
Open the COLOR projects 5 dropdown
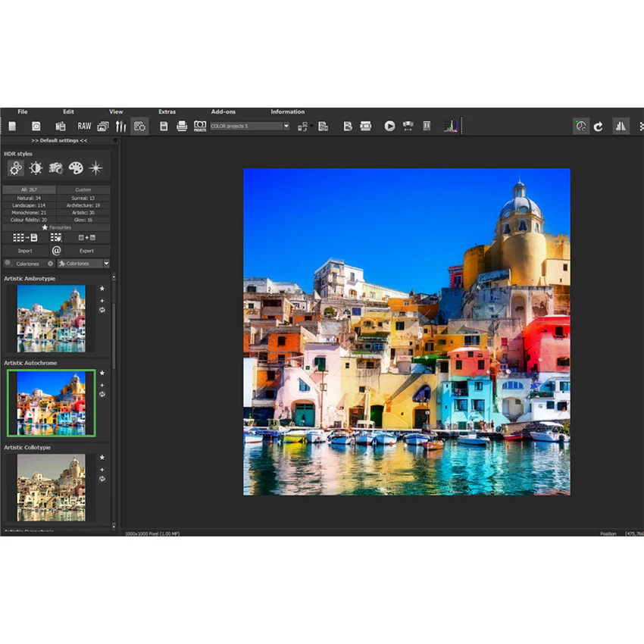250,126
